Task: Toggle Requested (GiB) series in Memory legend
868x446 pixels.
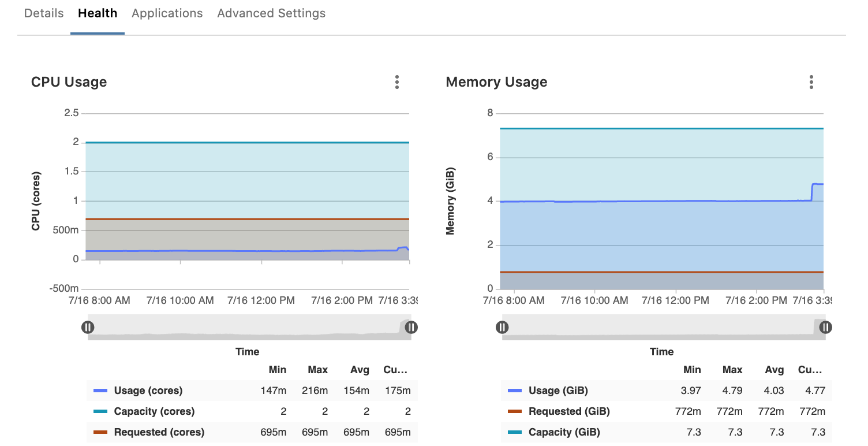Action: [x=569, y=411]
